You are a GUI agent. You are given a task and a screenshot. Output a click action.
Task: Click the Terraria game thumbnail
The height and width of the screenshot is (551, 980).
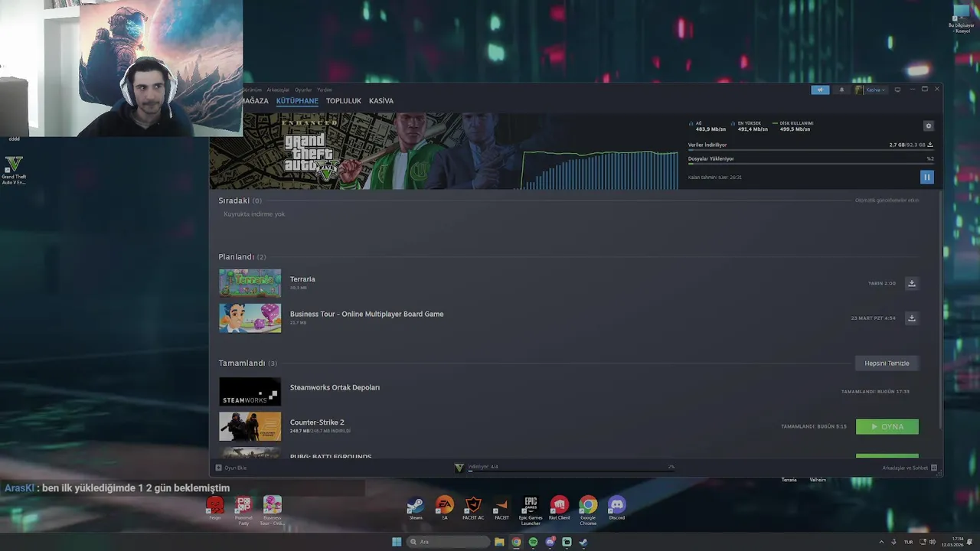tap(250, 283)
